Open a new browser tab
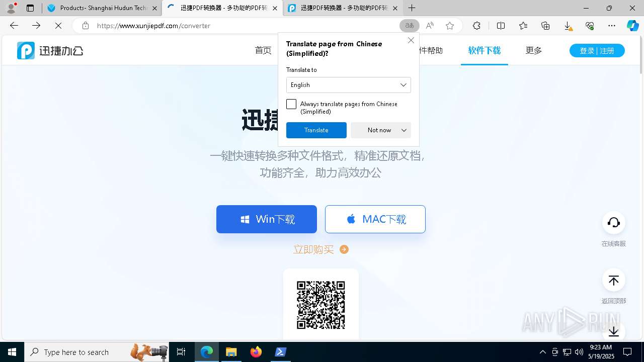This screenshot has height=362, width=644. point(412,8)
